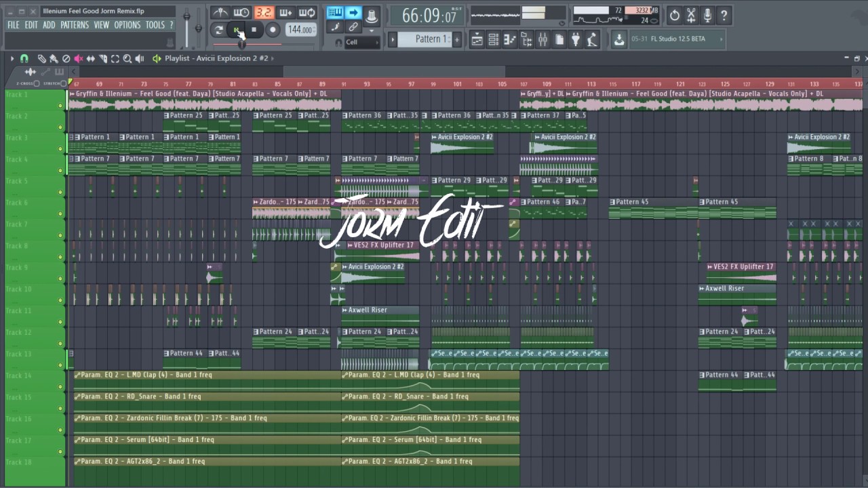Open playlist options menu arrow
This screenshot has height=488, width=868.
(x=12, y=59)
